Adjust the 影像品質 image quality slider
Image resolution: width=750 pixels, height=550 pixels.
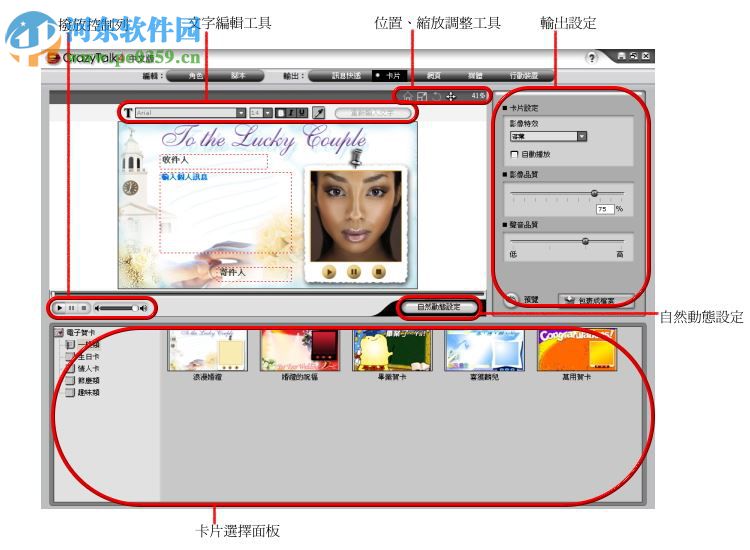(x=594, y=193)
